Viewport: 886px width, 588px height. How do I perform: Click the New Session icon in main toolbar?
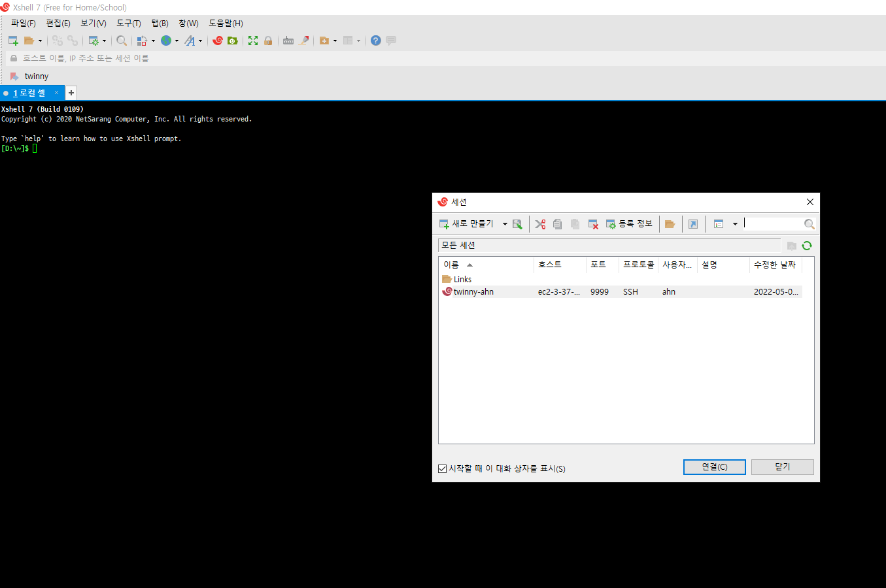[x=13, y=41]
